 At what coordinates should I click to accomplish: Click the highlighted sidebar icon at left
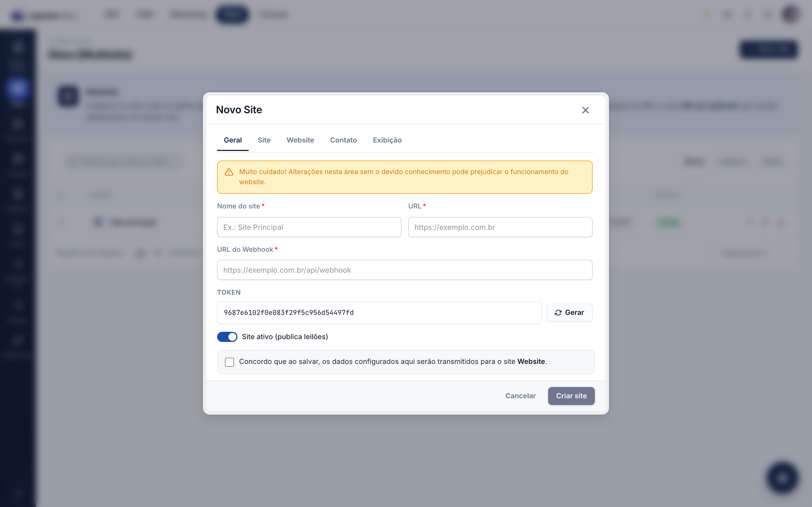pos(17,89)
